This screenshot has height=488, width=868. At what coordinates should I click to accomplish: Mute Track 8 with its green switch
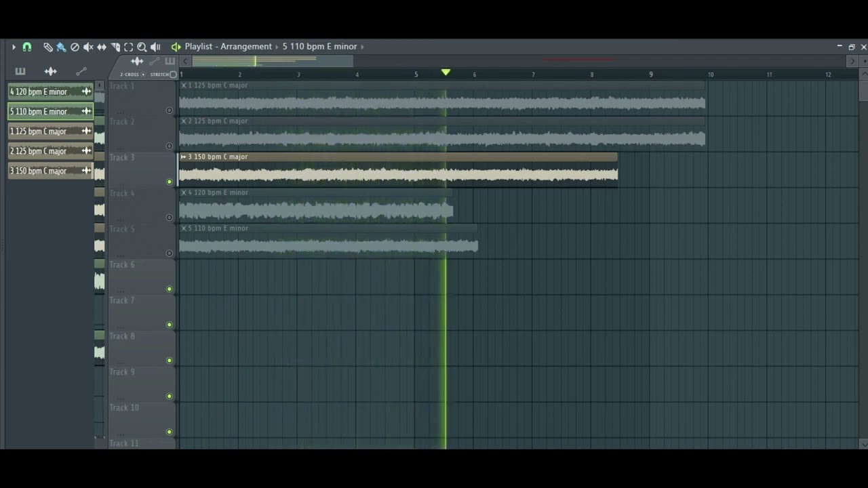pos(169,361)
